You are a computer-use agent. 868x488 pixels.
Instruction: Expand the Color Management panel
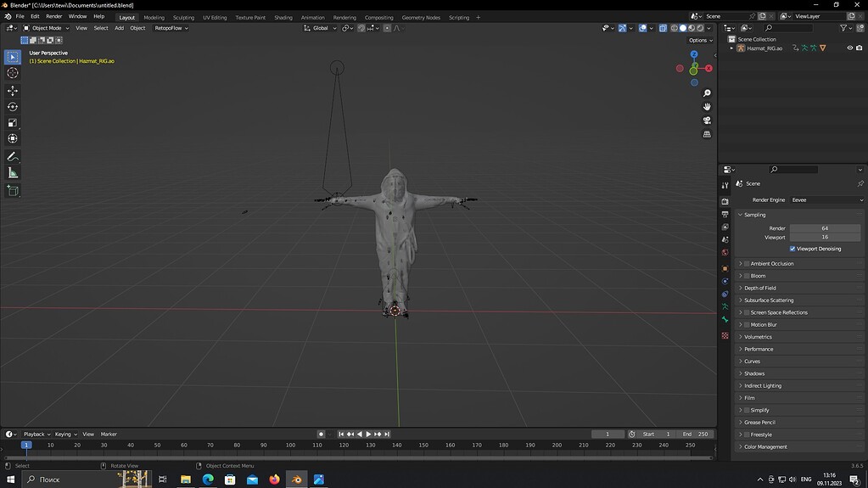tap(765, 447)
